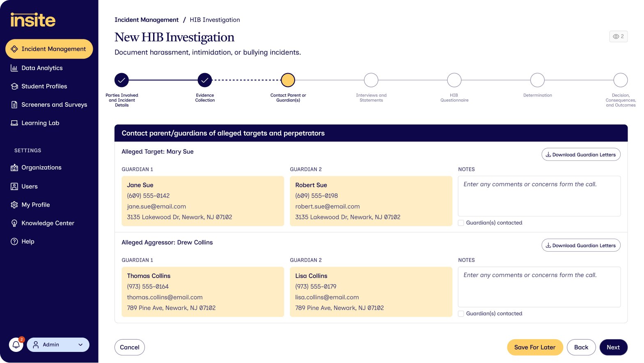Check Guardian(s) contacted for Mary Sue
This screenshot has width=644, height=363.
click(x=461, y=223)
